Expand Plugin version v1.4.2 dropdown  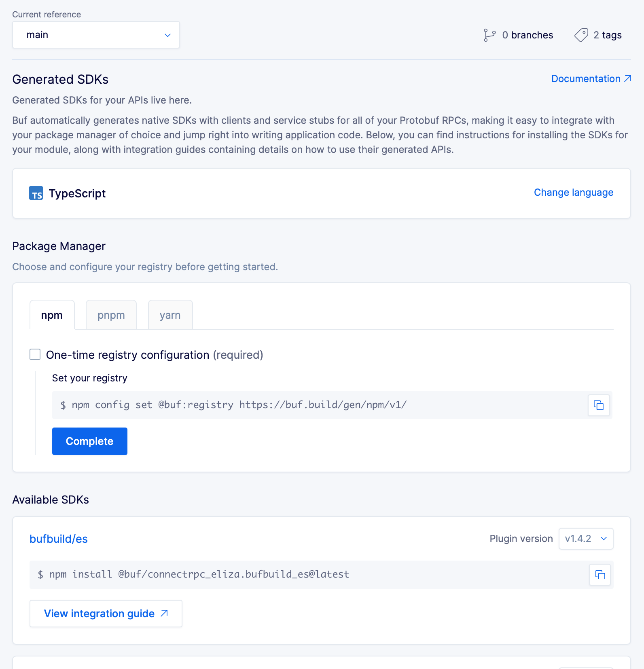(586, 539)
